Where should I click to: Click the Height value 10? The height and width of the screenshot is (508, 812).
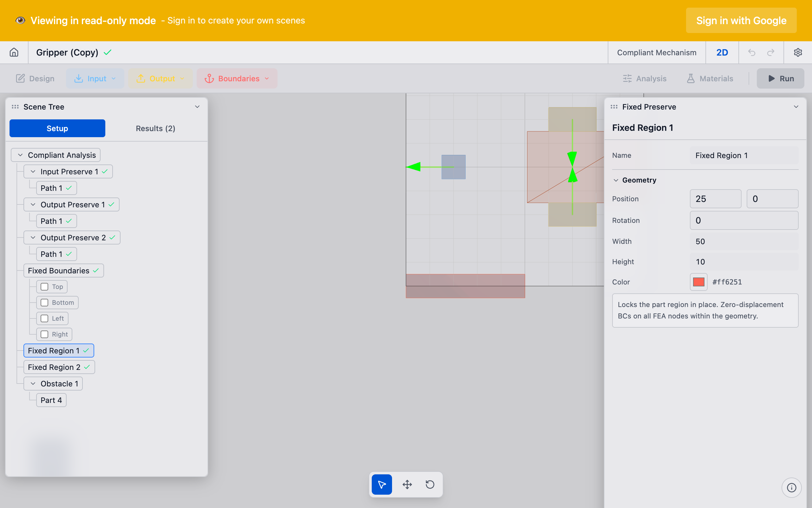point(744,262)
